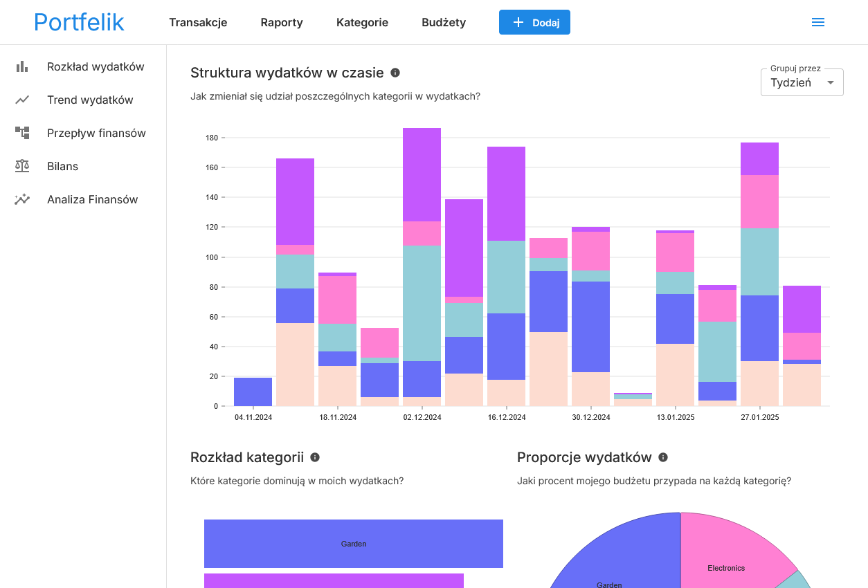The image size is (868, 588).
Task: Click the 18.11.2024 axis label
Action: click(x=338, y=417)
